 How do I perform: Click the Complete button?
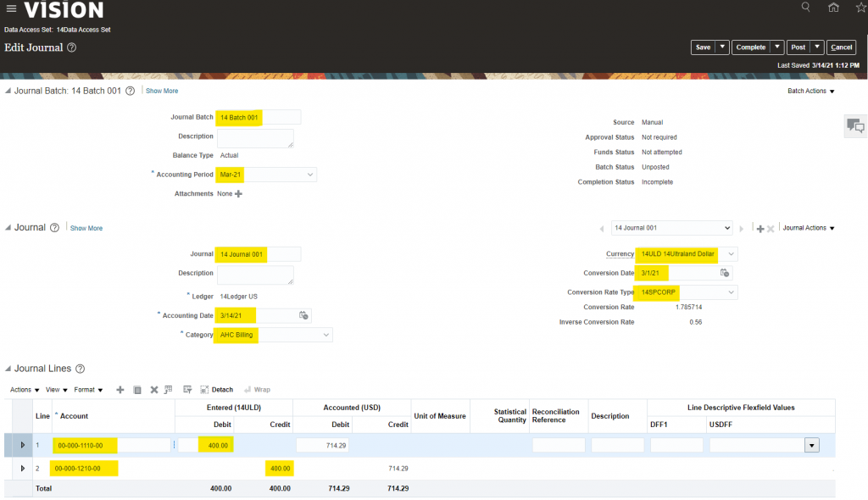point(750,47)
